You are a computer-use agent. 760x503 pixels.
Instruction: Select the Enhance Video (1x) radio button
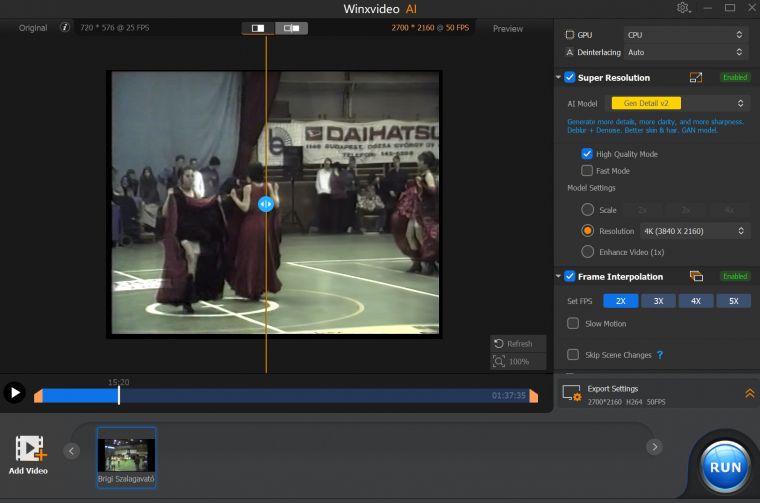pyautogui.click(x=587, y=252)
